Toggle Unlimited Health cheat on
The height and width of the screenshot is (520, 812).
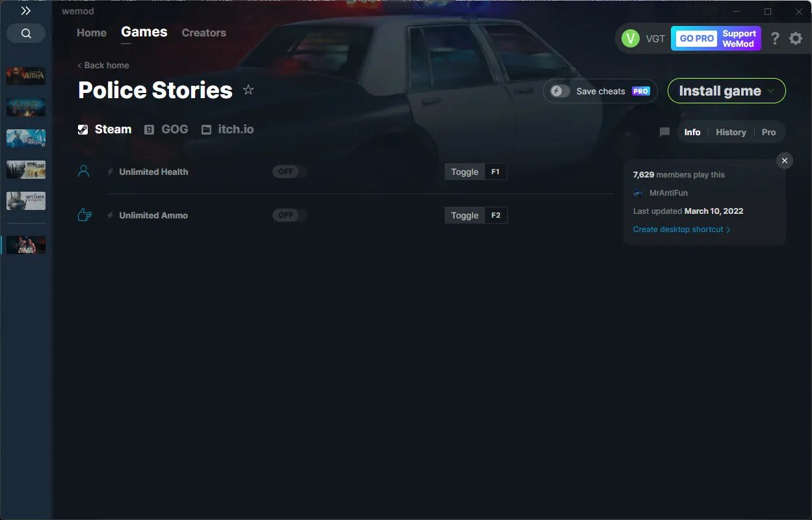click(290, 172)
